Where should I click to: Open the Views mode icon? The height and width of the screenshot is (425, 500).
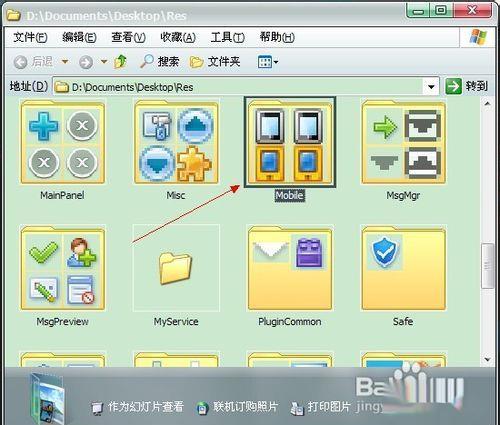pyautogui.click(x=265, y=62)
